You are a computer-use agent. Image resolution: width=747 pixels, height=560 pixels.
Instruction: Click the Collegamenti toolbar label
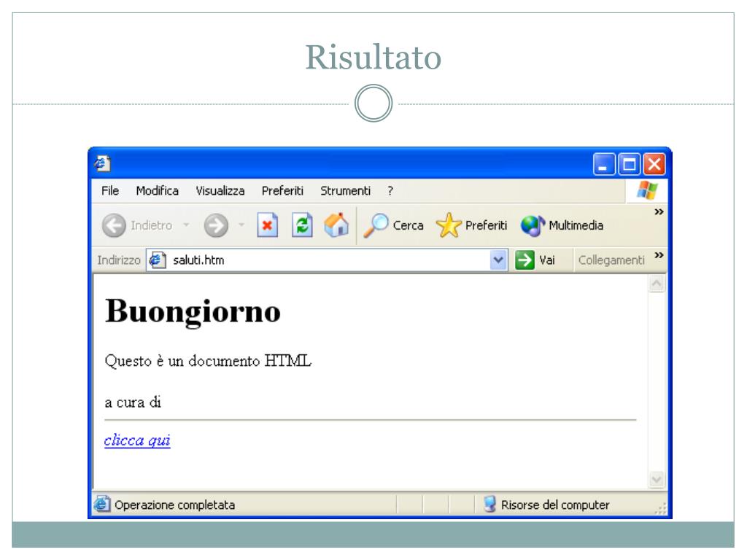coord(611,260)
